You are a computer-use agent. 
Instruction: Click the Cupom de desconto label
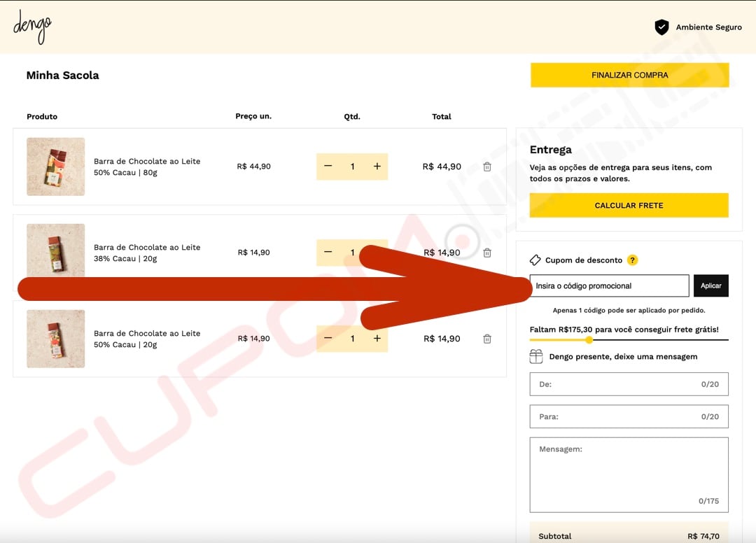tap(584, 260)
